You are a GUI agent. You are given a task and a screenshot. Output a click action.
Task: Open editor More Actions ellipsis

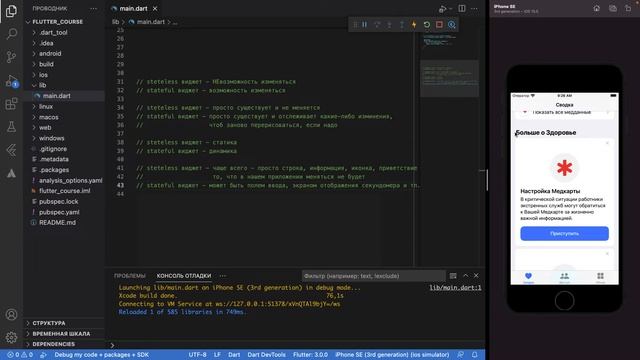click(x=474, y=9)
